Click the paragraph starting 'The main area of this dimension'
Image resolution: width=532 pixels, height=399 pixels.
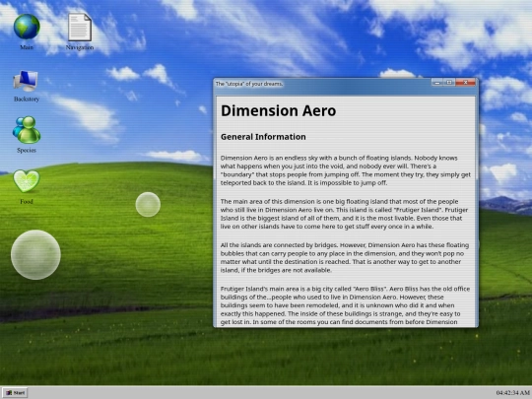345,214
